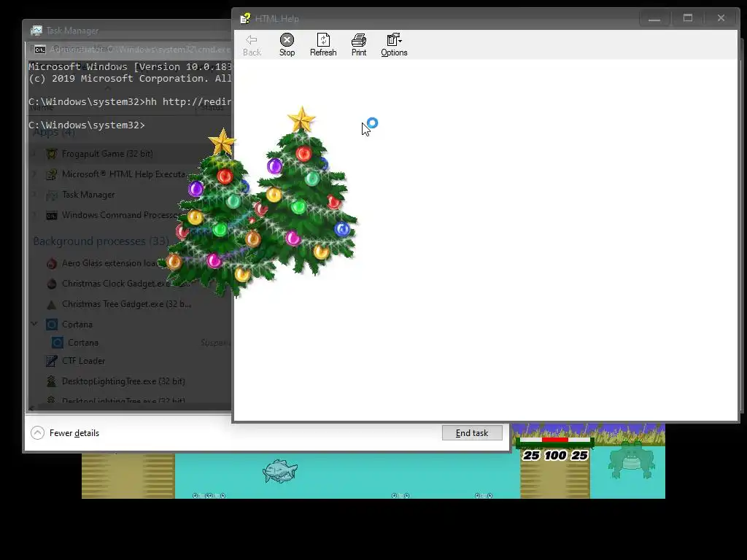The image size is (747, 560).
Task: Select the Microsoft HTML Help Executable icon
Action: click(x=52, y=174)
